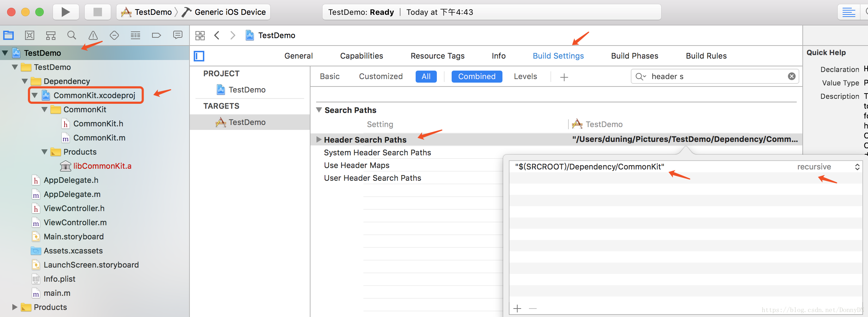Collapse the CommonKit folder triangle
The image size is (868, 317).
(x=44, y=109)
